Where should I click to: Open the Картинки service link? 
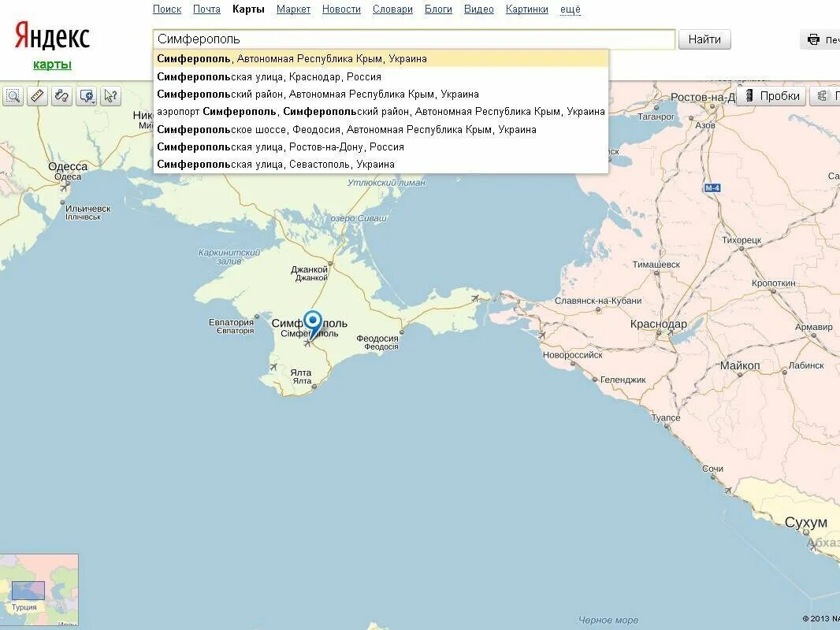click(x=527, y=9)
